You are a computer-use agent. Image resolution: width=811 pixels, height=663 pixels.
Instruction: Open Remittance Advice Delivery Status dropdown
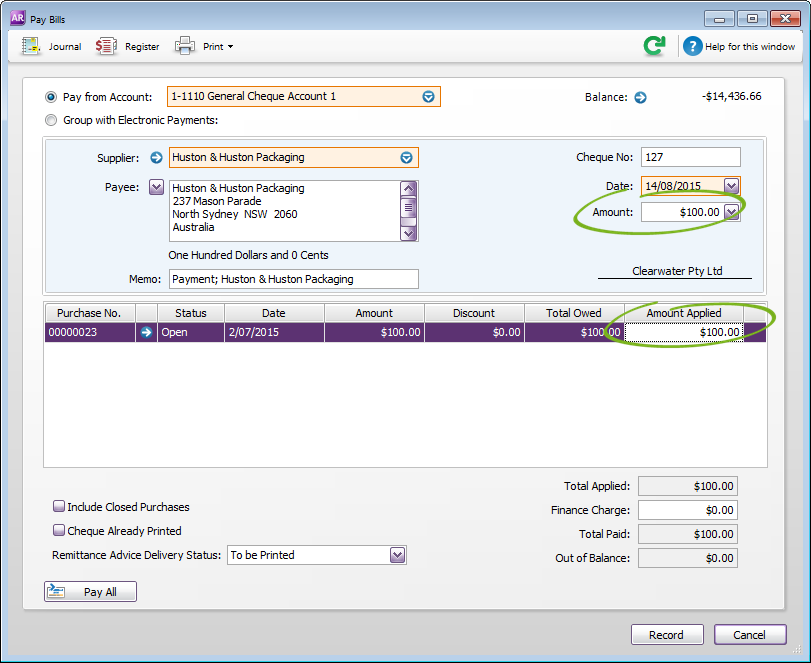(x=397, y=555)
